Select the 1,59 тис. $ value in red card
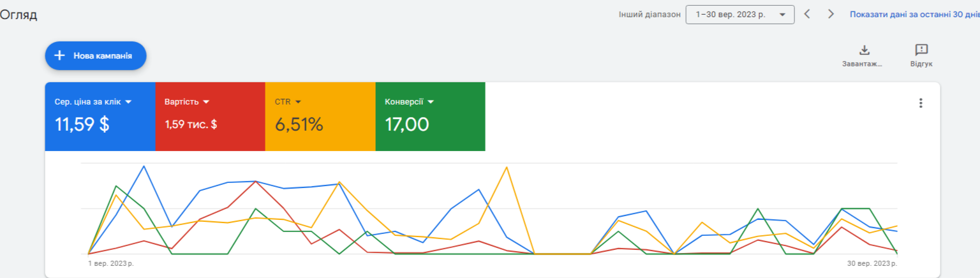Viewport: 980px width, 278px height. (191, 124)
